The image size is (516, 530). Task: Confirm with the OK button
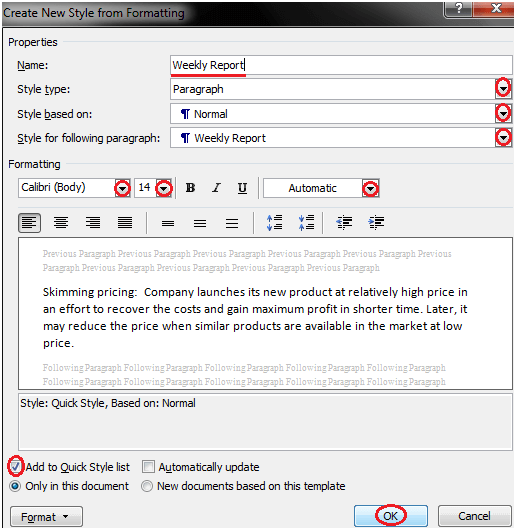(391, 516)
